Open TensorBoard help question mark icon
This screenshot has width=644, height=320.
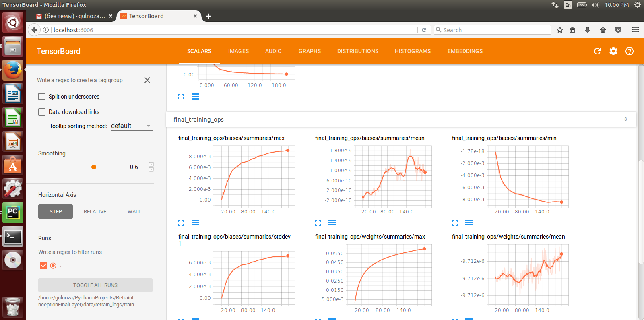click(630, 51)
